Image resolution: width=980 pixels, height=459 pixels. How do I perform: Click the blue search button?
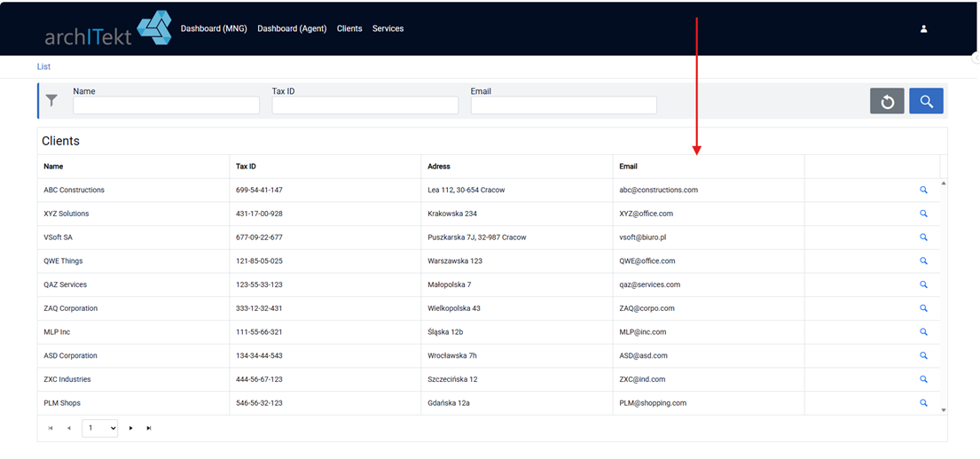coord(926,101)
